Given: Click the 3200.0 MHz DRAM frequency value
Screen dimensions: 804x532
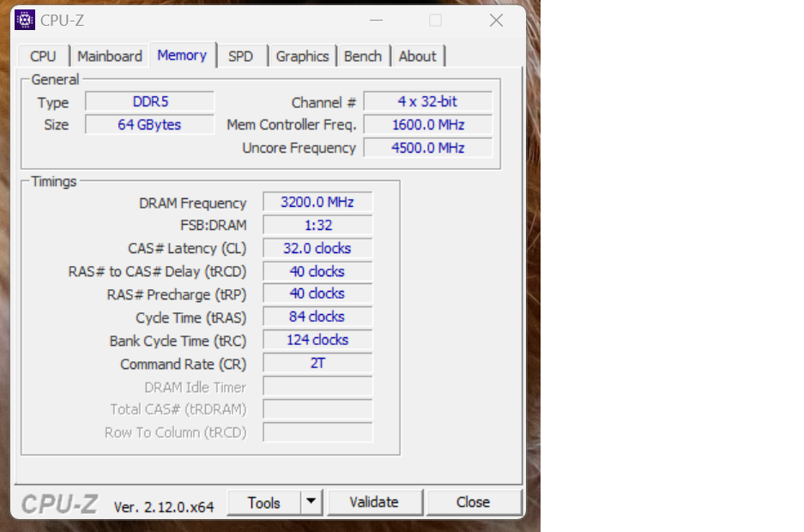Looking at the screenshot, I should click(x=317, y=202).
